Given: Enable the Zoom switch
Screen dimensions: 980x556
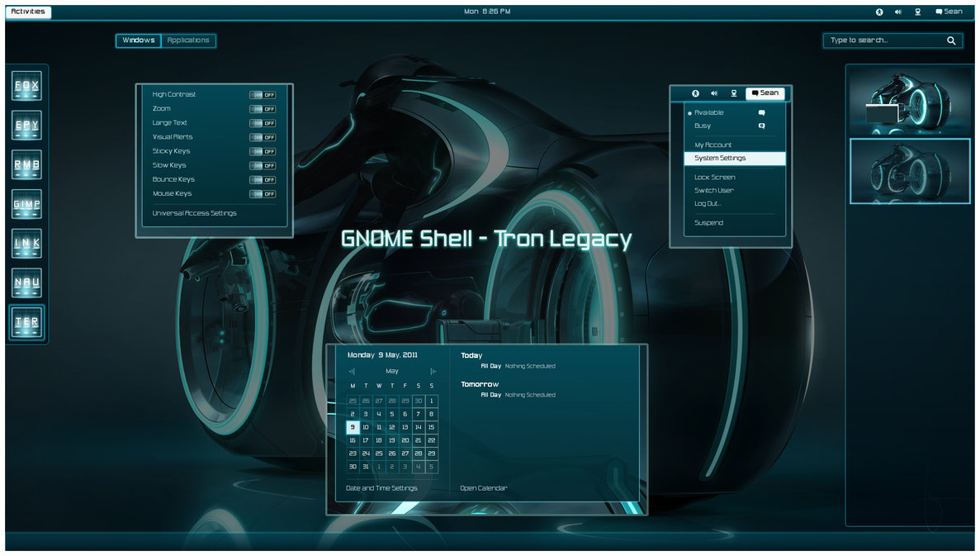Looking at the screenshot, I should tap(263, 109).
